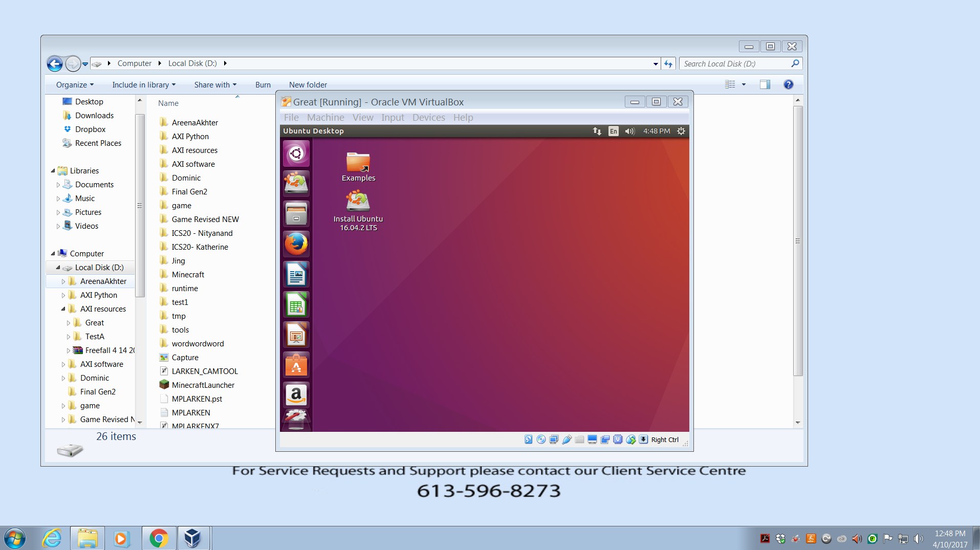Open Ubuntu Software store icon
980x550 pixels.
pyautogui.click(x=296, y=365)
